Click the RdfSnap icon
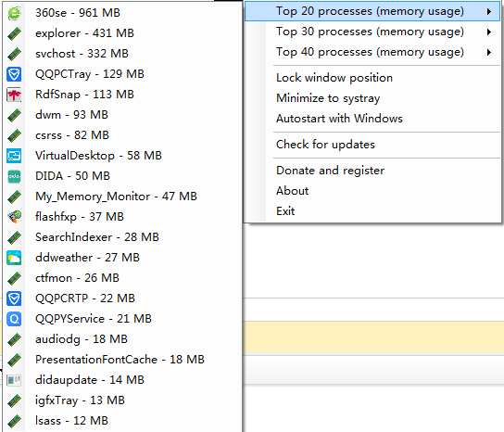504x432 pixels. pyautogui.click(x=14, y=95)
